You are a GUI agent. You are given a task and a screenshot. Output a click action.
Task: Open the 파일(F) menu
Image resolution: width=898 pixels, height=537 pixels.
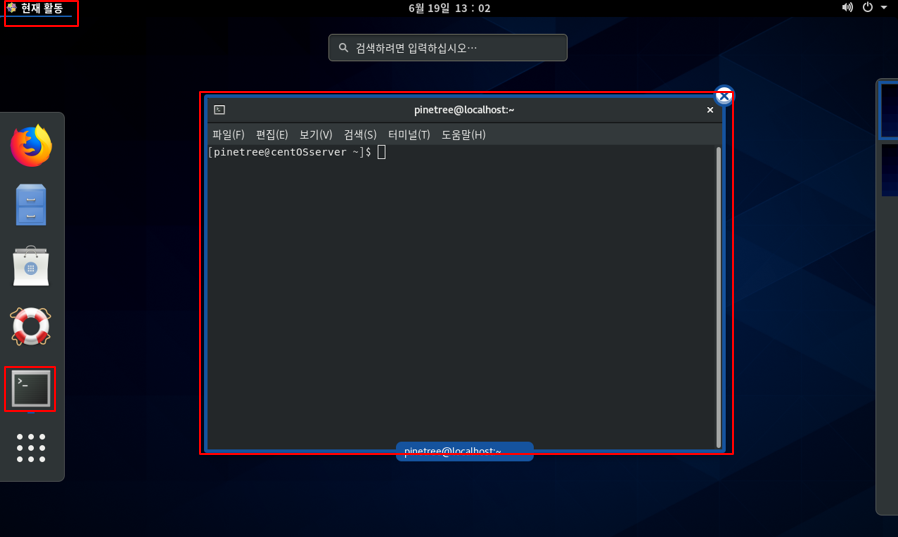[228, 135]
